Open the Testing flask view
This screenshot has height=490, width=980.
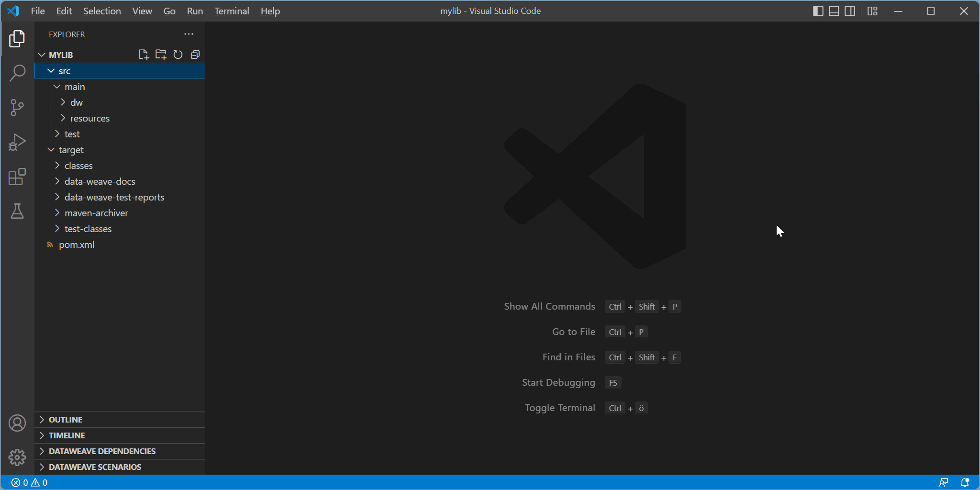(x=17, y=211)
